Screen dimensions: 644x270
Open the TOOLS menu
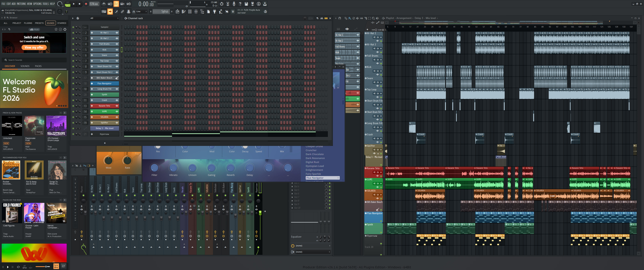(45, 4)
